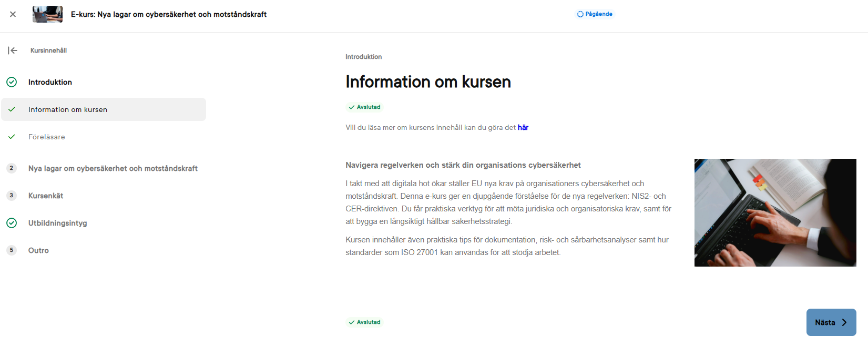Click the number 5 badge beside Outro

tap(12, 250)
